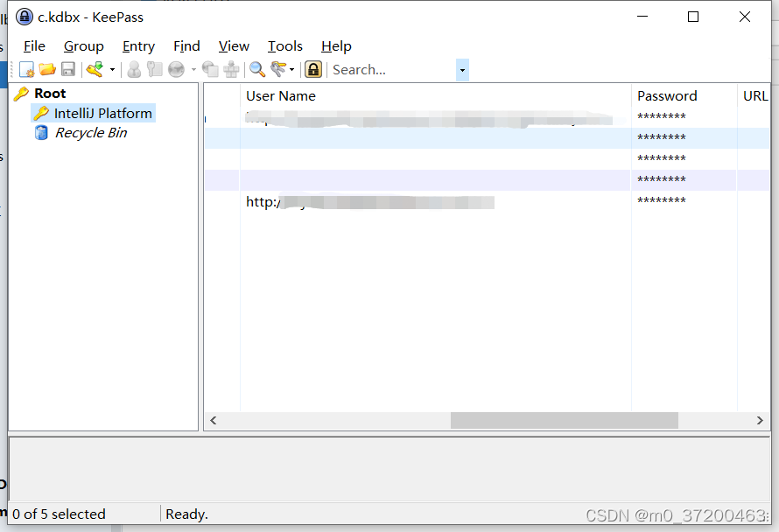The height and width of the screenshot is (532, 779).
Task: Click the IntelliJ Platform key icon
Action: [x=41, y=113]
